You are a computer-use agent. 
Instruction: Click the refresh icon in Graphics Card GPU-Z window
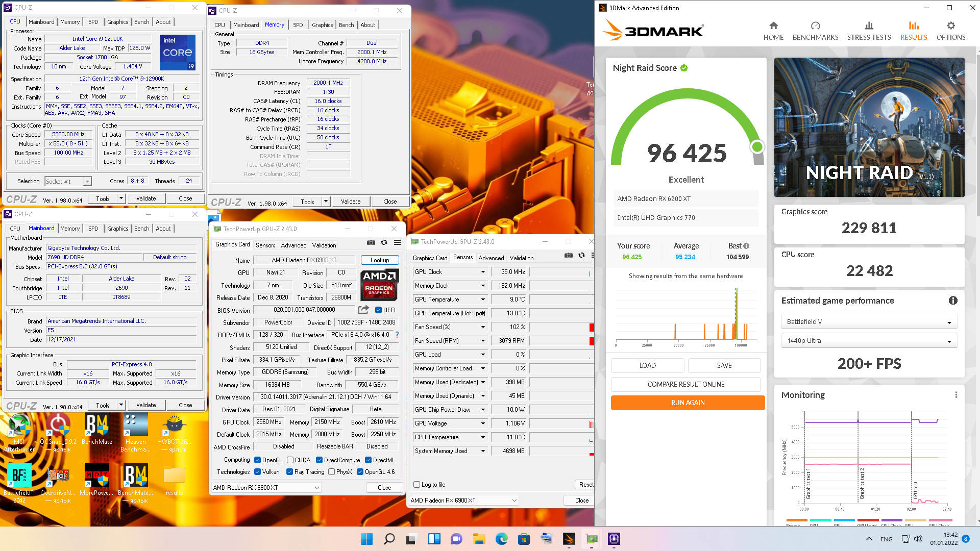tap(384, 242)
